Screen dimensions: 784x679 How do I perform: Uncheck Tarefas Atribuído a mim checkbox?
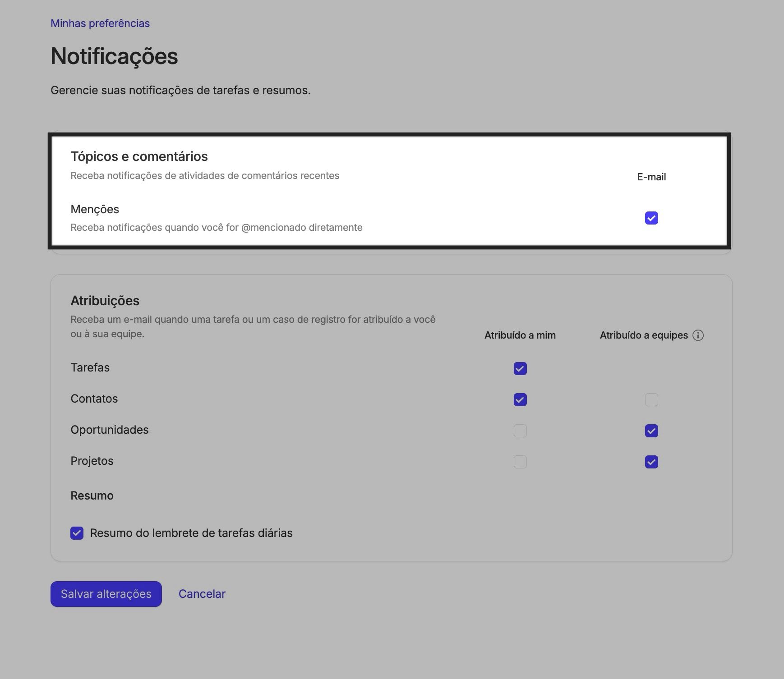pos(520,368)
